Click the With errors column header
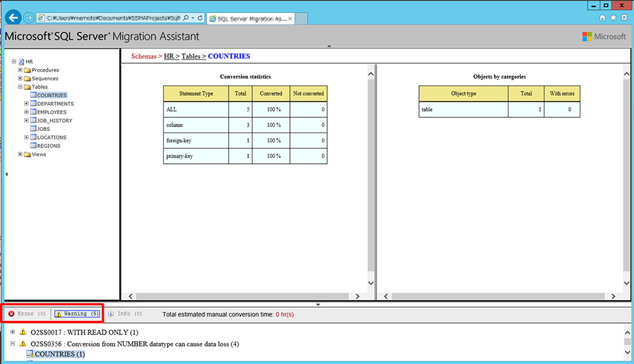The width and height of the screenshot is (634, 364). [x=562, y=93]
